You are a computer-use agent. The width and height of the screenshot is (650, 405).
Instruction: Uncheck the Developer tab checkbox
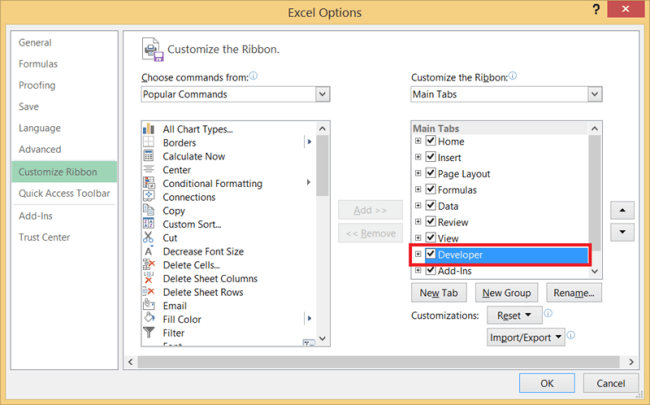point(431,255)
